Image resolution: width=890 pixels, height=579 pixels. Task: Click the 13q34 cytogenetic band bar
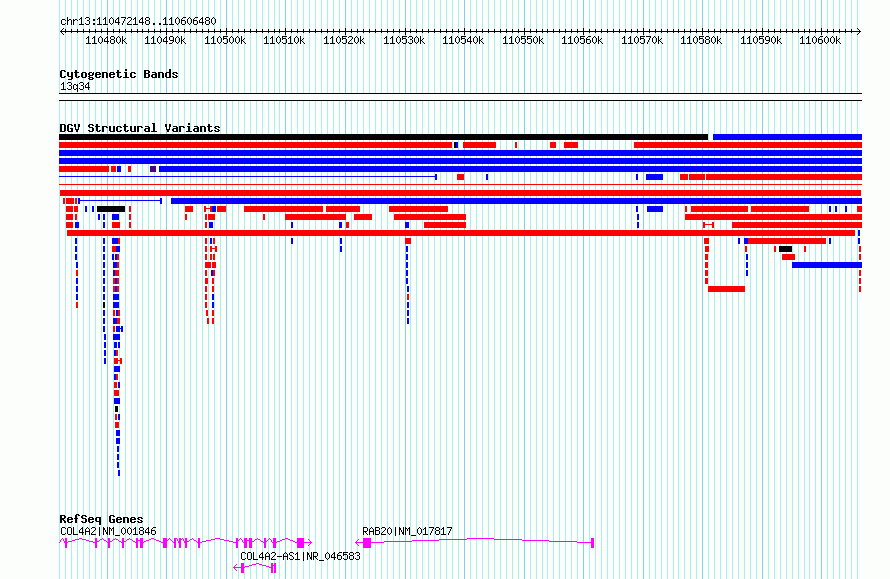pos(460,97)
